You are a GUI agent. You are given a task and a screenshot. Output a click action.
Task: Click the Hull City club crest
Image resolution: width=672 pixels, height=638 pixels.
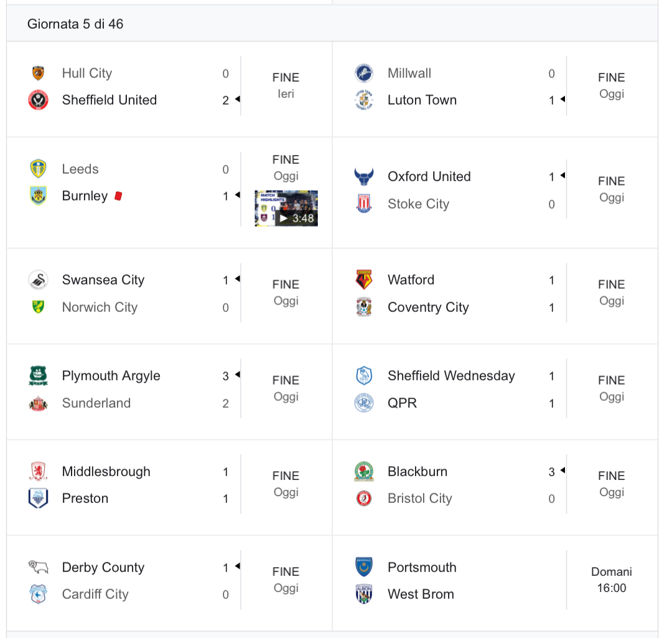click(x=38, y=73)
